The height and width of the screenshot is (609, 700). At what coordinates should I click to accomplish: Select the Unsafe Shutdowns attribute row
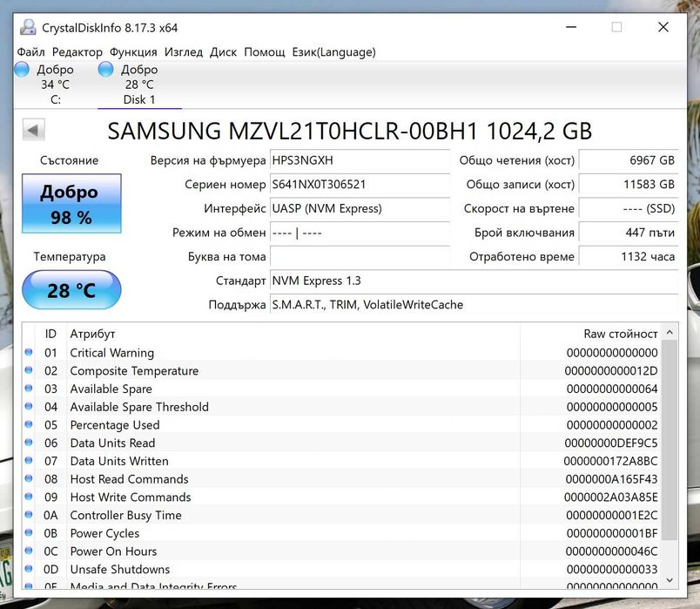pyautogui.click(x=341, y=569)
